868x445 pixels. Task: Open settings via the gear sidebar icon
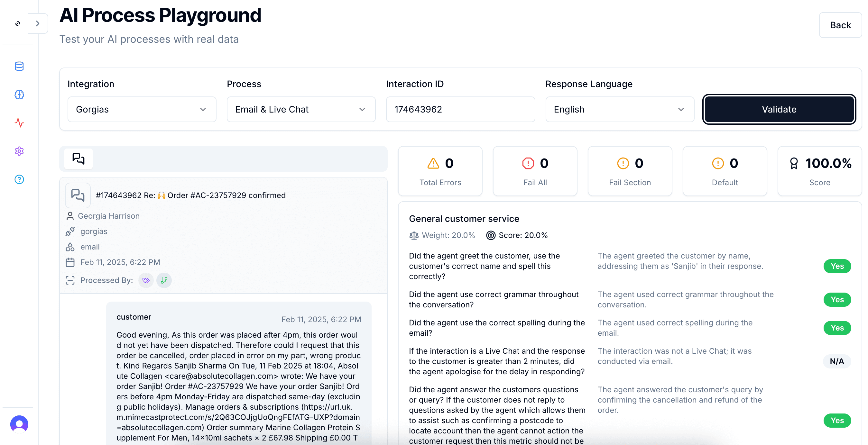19,151
